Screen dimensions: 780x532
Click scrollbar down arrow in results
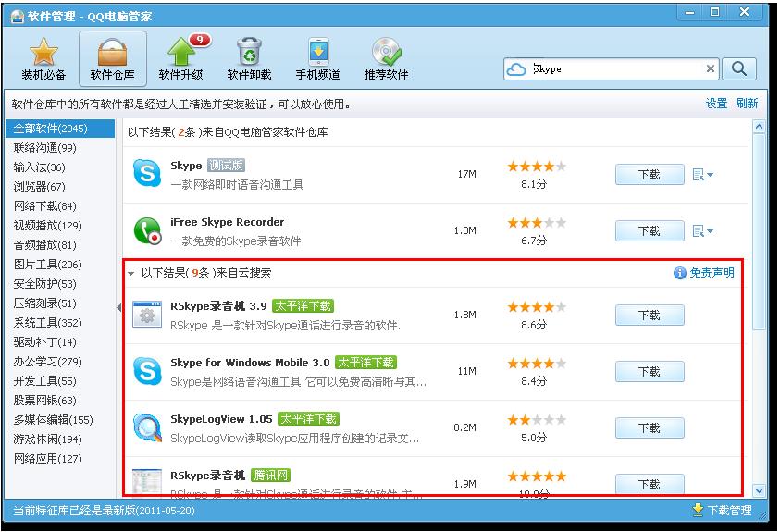759,490
